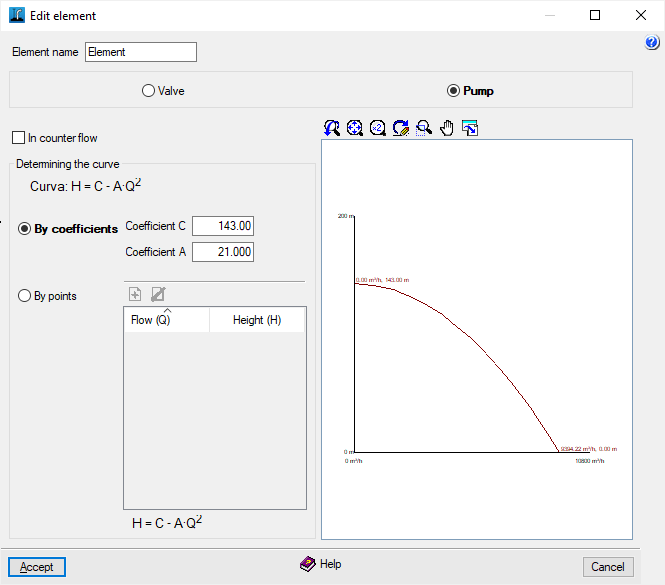Choose the By points option
Image resolution: width=665 pixels, height=585 pixels.
tap(24, 296)
